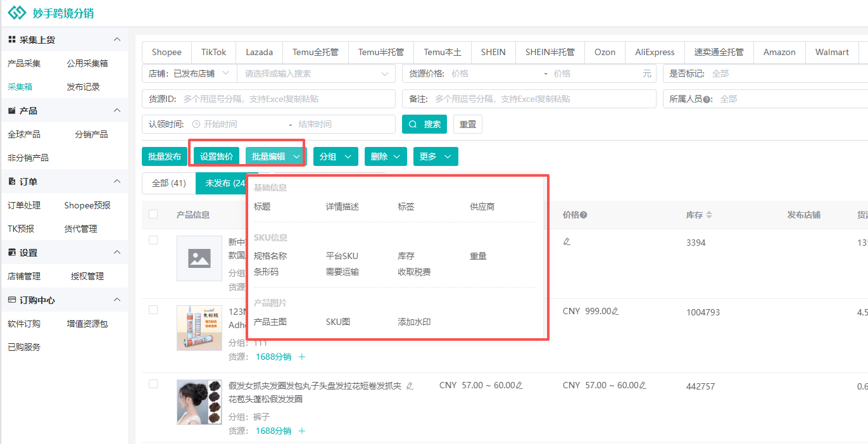Click the plus icon beside 1688分销 for 假发 product
This screenshot has width=868, height=444.
click(x=302, y=431)
